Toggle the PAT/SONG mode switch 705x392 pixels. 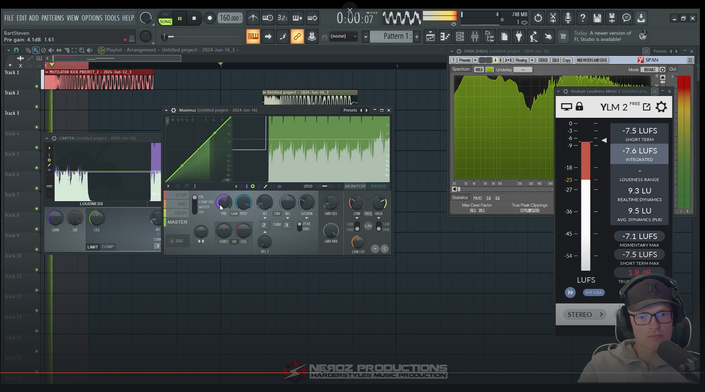point(165,19)
